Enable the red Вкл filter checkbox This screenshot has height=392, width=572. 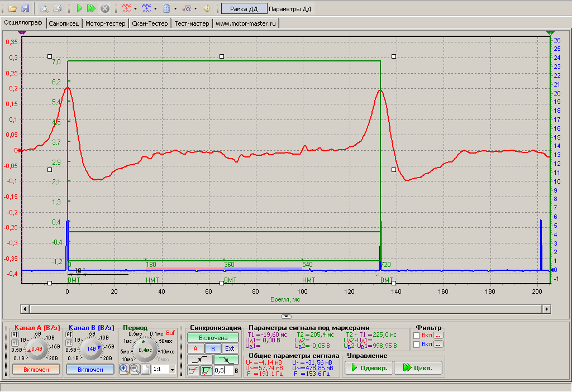pyautogui.click(x=416, y=335)
